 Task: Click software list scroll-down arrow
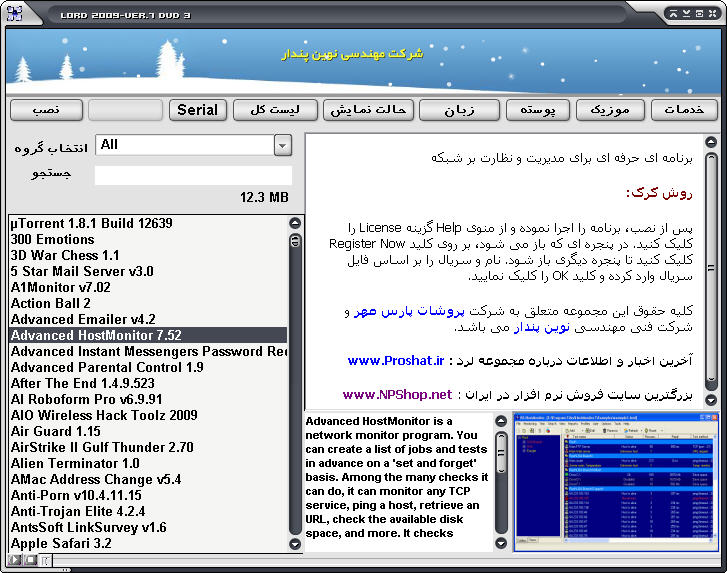pyautogui.click(x=295, y=543)
